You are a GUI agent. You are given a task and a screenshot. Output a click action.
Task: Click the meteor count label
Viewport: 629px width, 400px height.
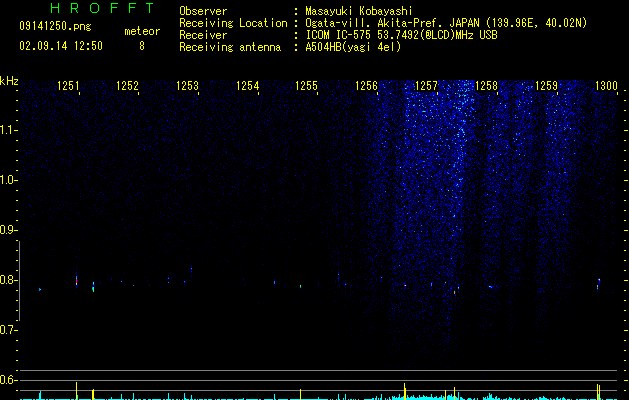pos(142,31)
